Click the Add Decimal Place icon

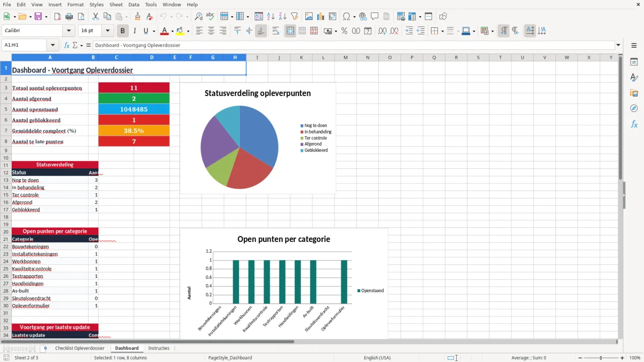pyautogui.click(x=382, y=31)
